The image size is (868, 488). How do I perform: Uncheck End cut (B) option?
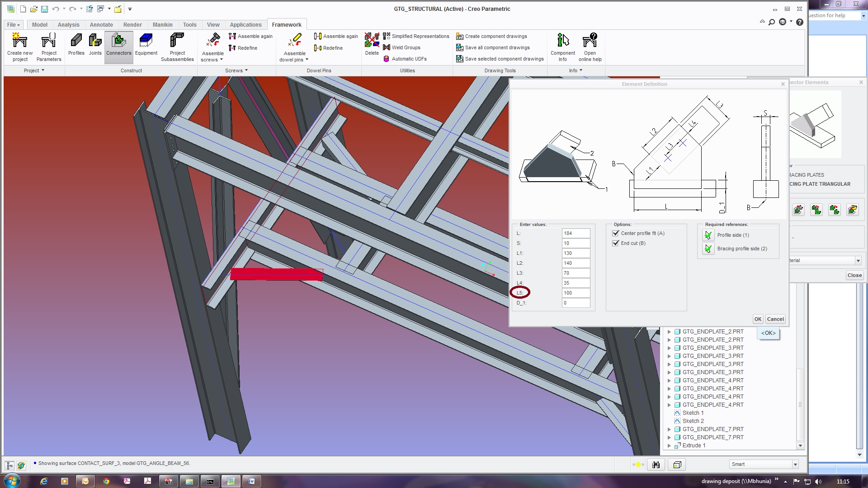pos(615,243)
